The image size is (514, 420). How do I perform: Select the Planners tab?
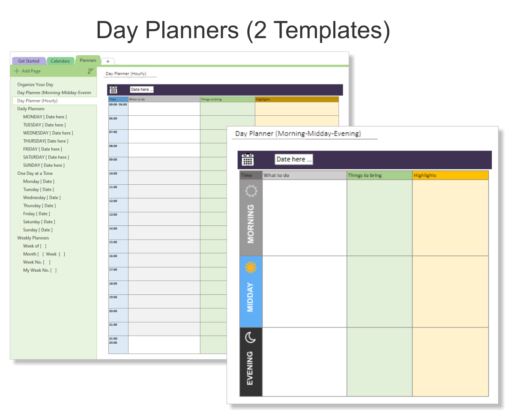(88, 60)
